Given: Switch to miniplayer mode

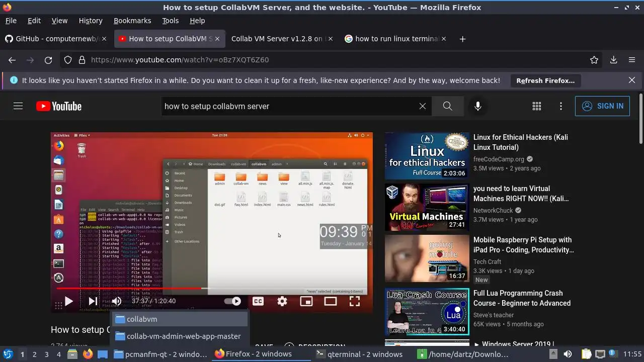Looking at the screenshot, I should pyautogui.click(x=306, y=301).
